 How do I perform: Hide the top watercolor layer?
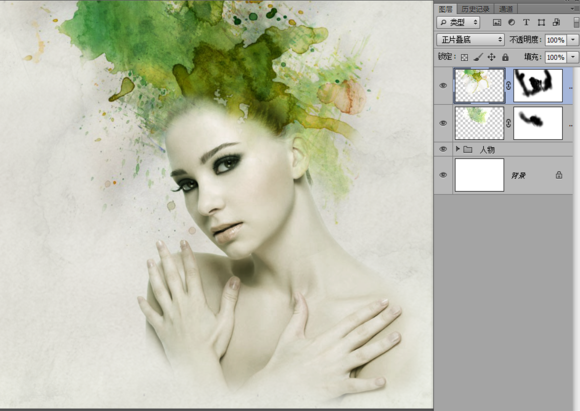coord(443,85)
